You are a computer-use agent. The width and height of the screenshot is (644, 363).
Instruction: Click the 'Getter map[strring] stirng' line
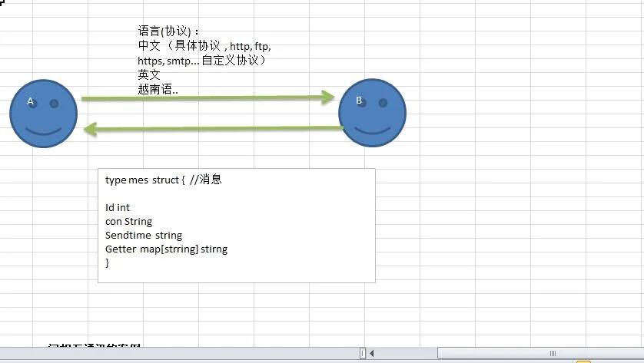click(x=166, y=249)
